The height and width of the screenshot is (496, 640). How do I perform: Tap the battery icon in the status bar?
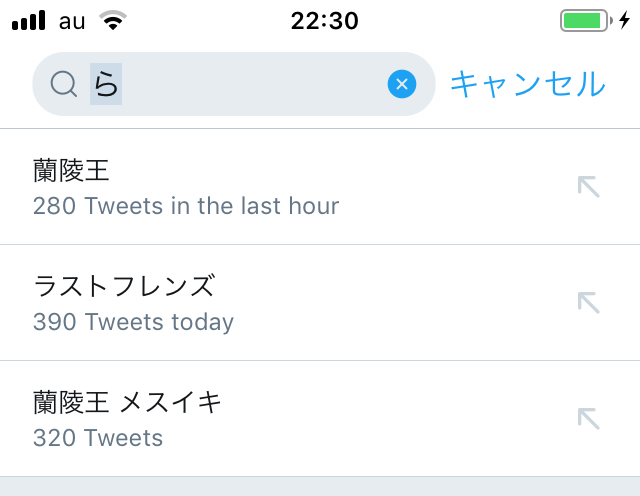(x=585, y=21)
